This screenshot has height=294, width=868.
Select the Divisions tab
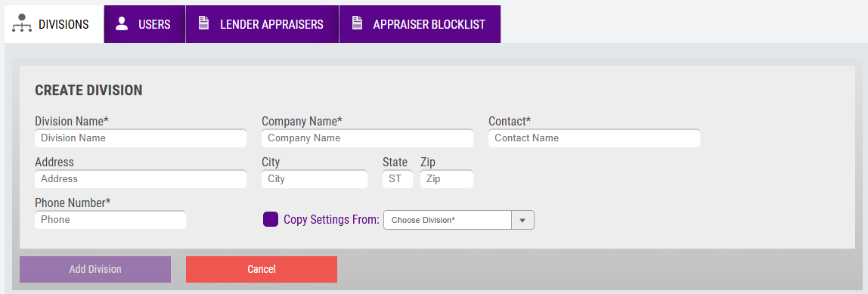[x=54, y=24]
